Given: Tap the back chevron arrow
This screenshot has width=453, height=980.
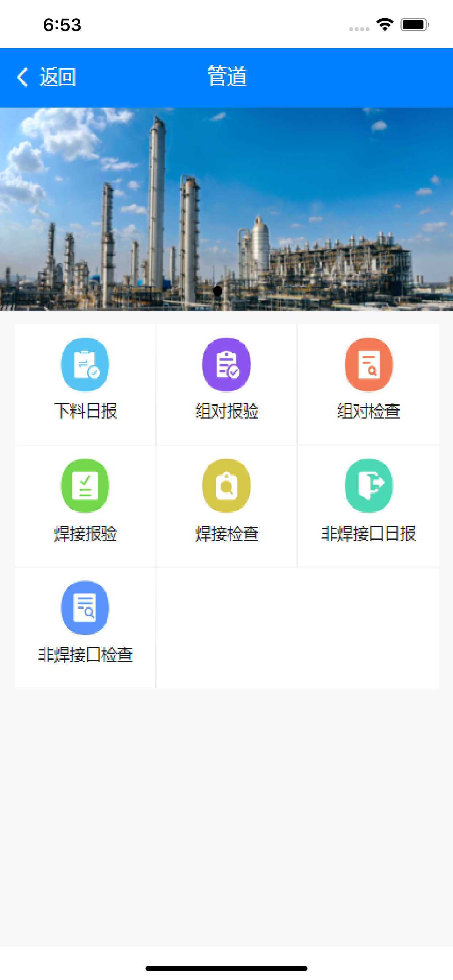Looking at the screenshot, I should pyautogui.click(x=23, y=77).
